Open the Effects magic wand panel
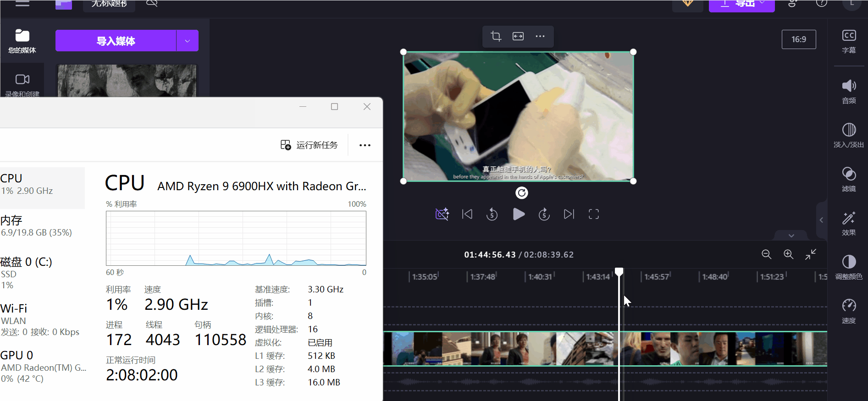This screenshot has height=401, width=868. tap(849, 224)
